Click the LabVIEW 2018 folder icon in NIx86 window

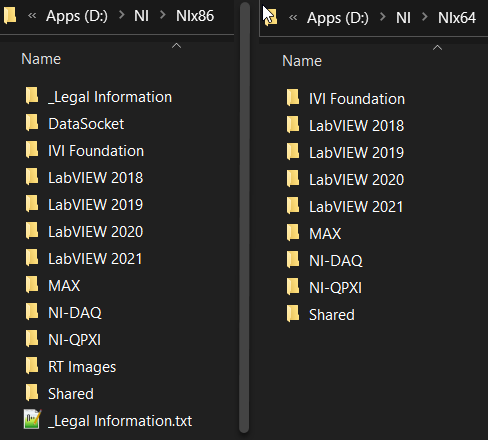coord(32,177)
